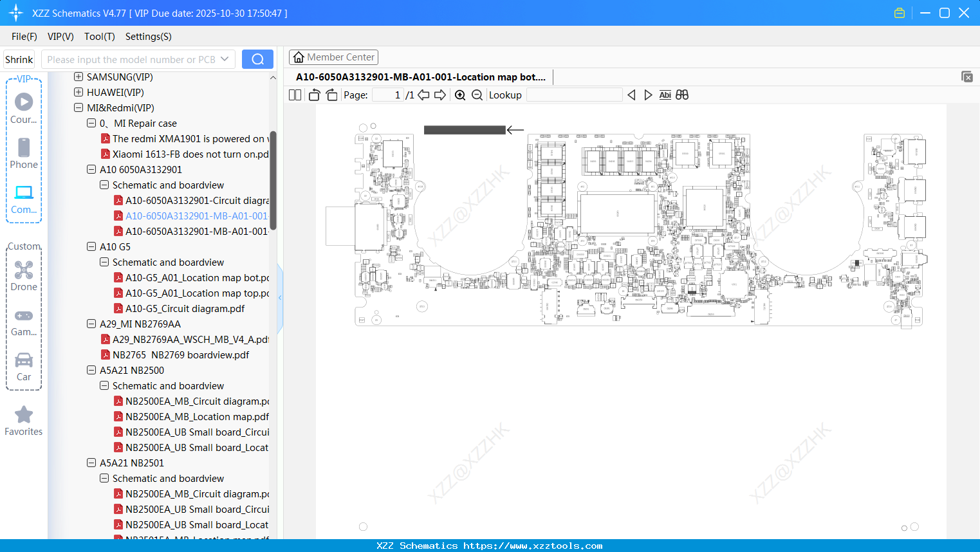Viewport: 980px width, 552px height.
Task: Click the Shrink button
Action: 19,59
